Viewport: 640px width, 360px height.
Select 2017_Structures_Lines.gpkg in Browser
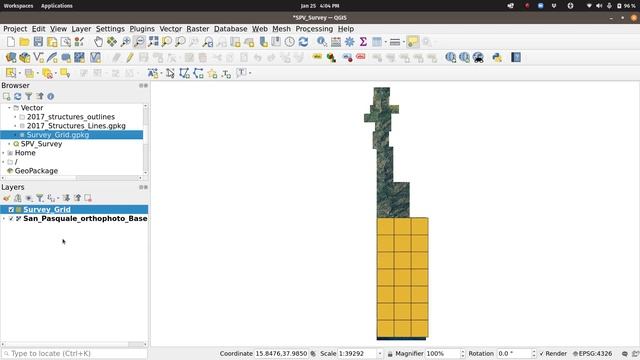click(76, 126)
